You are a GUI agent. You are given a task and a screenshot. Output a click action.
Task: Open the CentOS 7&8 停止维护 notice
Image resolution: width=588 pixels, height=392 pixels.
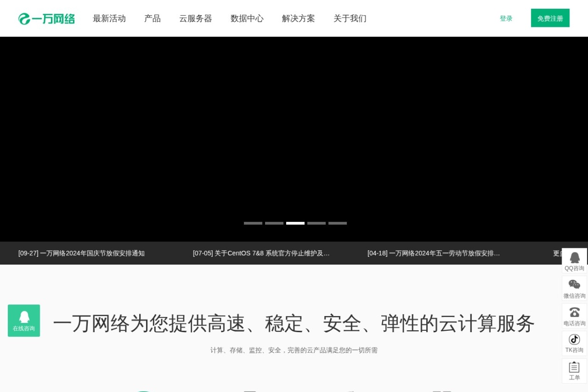click(261, 253)
